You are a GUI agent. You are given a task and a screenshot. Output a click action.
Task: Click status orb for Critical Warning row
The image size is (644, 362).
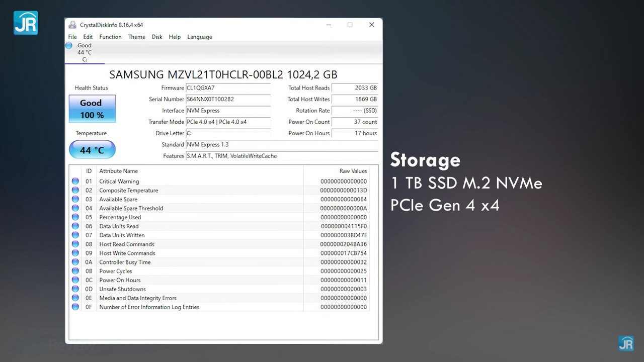(x=75, y=181)
